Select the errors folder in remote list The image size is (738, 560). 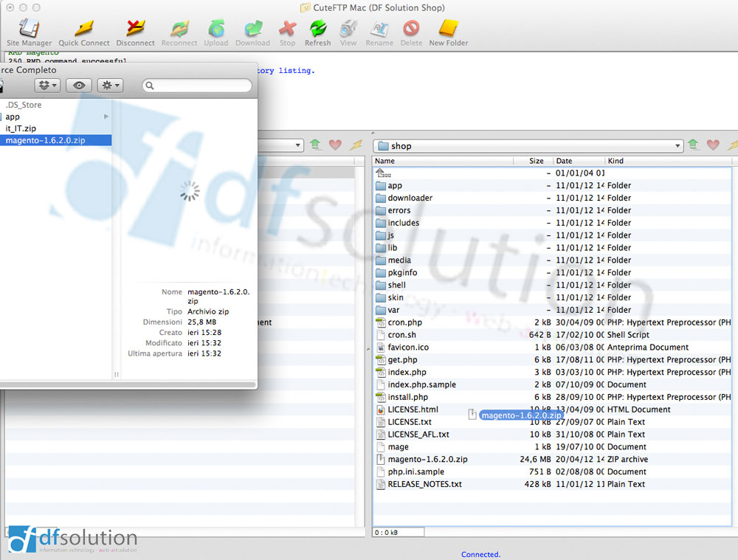coord(553,210)
